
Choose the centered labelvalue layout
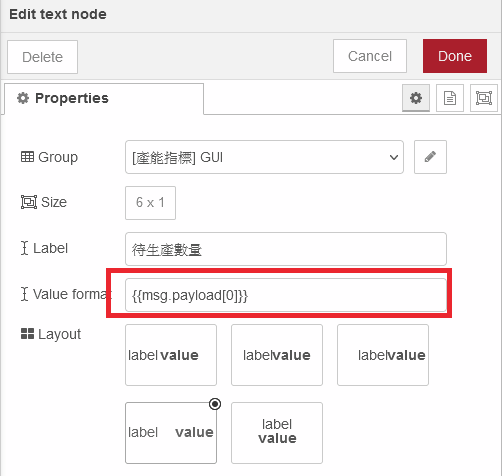click(x=277, y=355)
